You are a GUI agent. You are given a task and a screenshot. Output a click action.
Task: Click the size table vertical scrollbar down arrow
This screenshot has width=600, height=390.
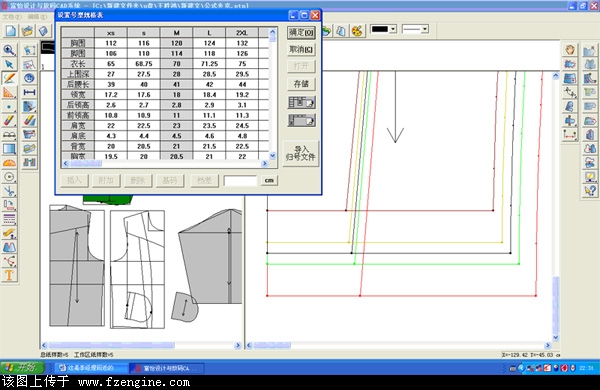[272, 155]
